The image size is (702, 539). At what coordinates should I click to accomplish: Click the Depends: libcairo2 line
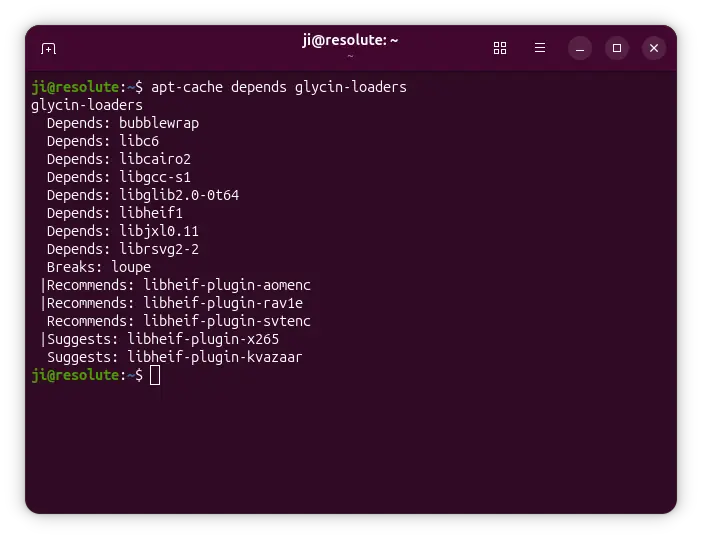(x=119, y=159)
